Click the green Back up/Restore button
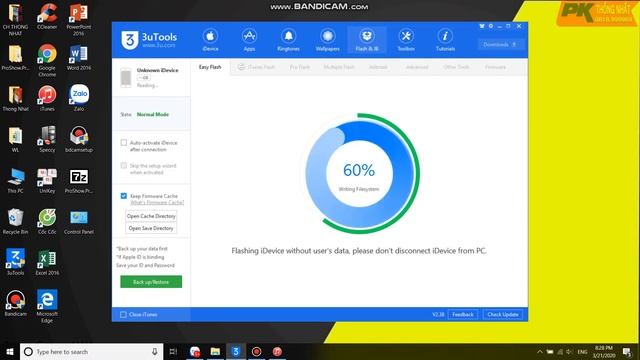 coord(151,282)
